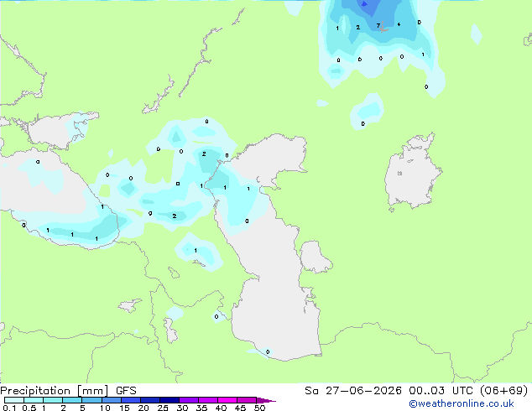Image resolution: width=532 pixels, height=411 pixels.
Task: Click the 45–50 mm legend color swatch
Action: [247, 400]
